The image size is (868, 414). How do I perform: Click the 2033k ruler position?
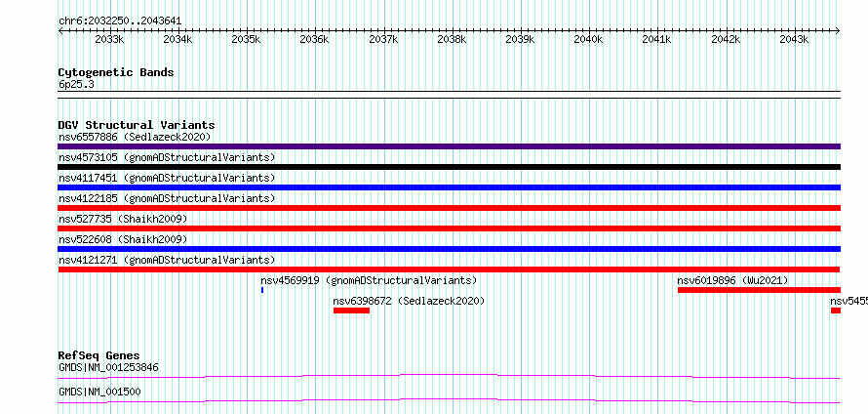tap(109, 39)
